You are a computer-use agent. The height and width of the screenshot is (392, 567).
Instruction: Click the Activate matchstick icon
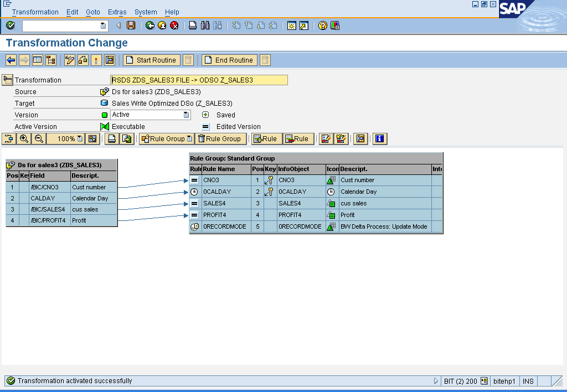pos(96,60)
